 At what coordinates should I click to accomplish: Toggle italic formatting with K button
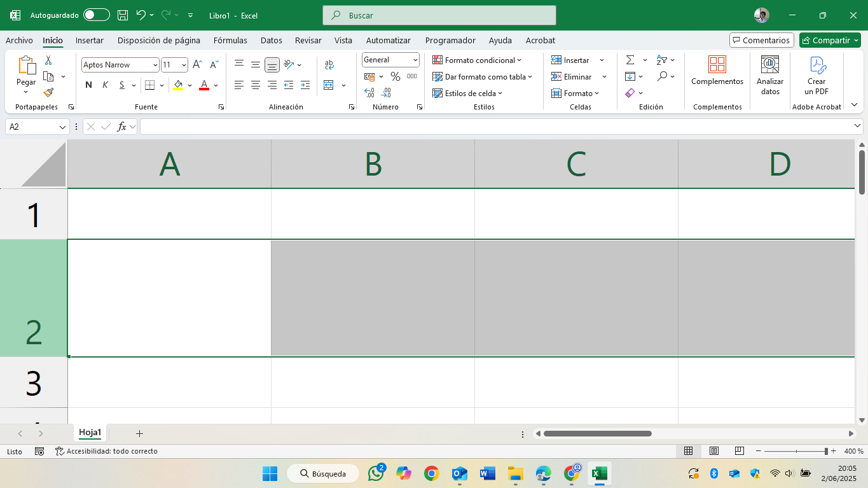click(x=105, y=85)
